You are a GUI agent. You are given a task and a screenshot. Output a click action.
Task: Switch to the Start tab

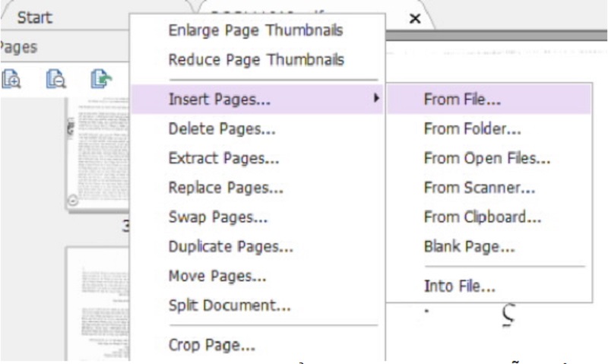point(34,17)
